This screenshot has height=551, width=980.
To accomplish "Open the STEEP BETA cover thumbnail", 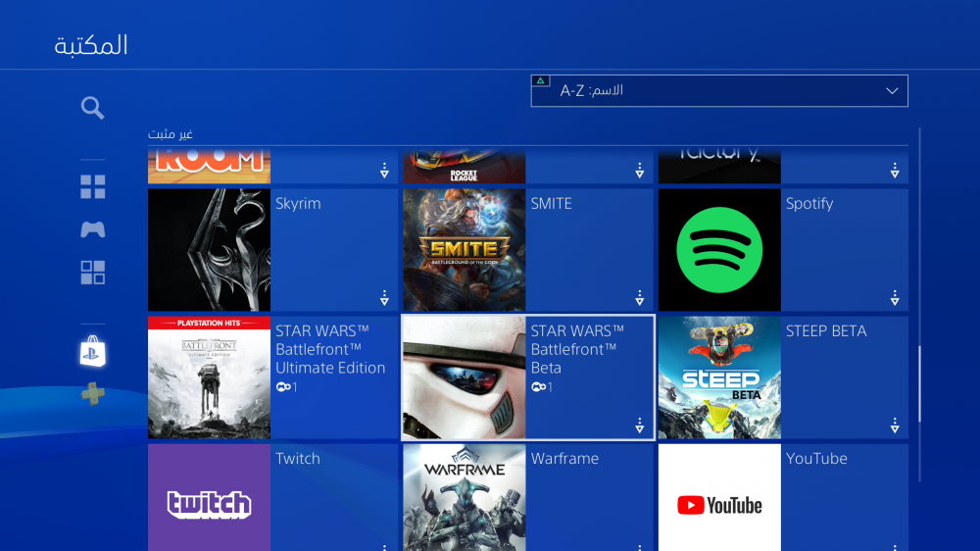I will (719, 377).
